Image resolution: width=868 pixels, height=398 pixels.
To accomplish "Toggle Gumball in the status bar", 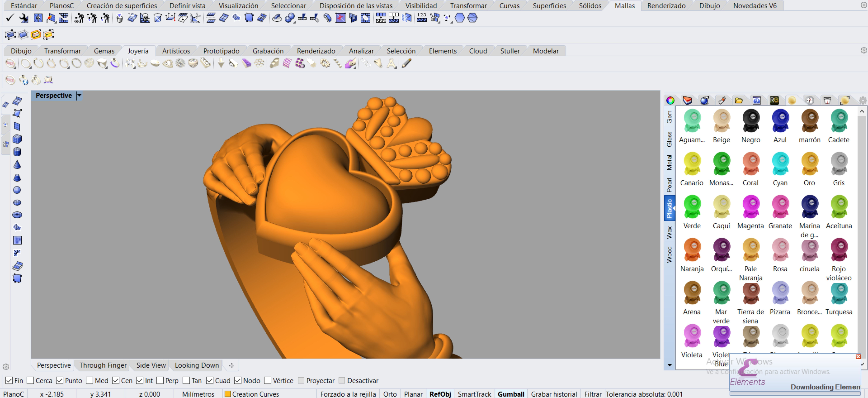I will [511, 394].
